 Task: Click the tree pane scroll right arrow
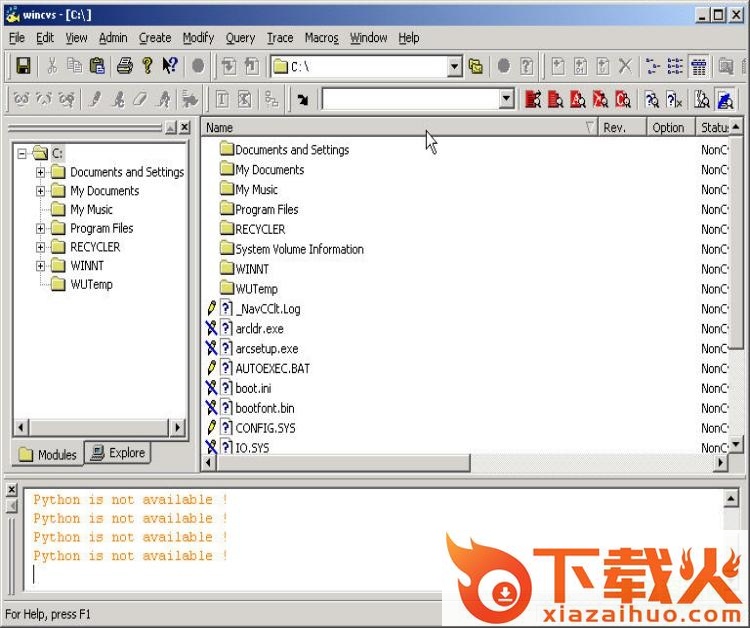coord(178,427)
